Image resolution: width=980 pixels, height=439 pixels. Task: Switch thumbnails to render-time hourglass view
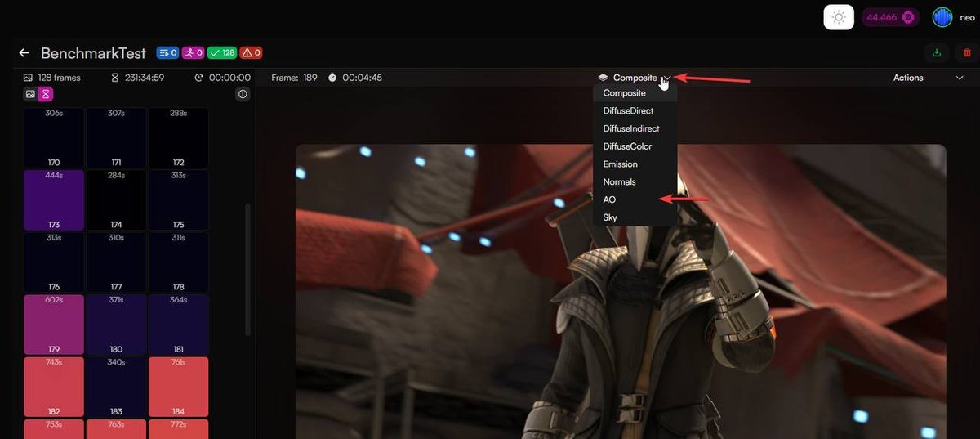tap(46, 94)
